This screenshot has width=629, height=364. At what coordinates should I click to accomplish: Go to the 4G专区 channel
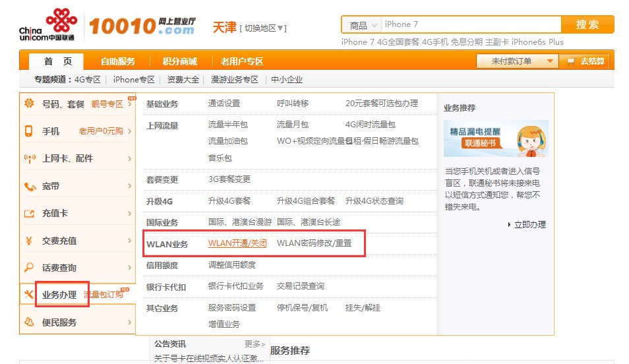pos(88,80)
